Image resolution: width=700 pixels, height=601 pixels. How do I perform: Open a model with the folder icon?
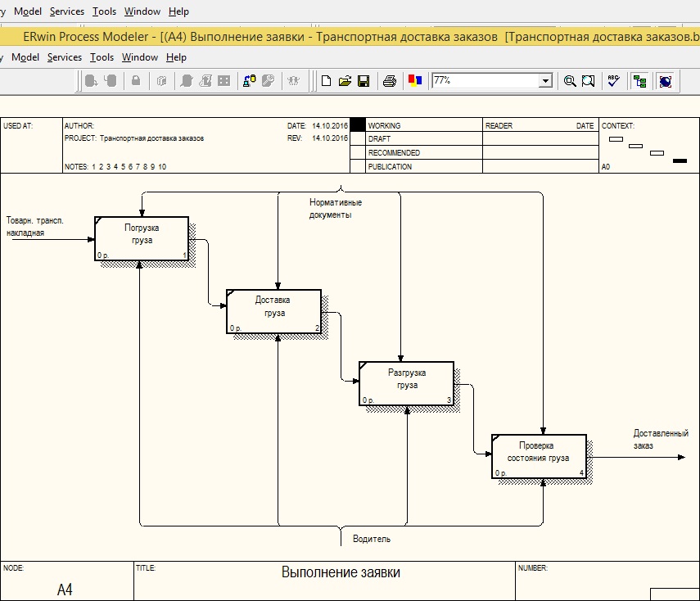(345, 81)
